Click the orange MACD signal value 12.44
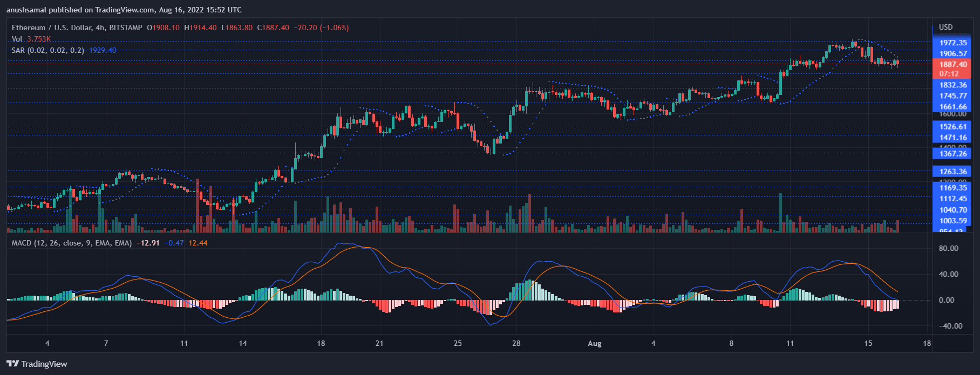Screen dimensions: 980x375 [x=198, y=243]
